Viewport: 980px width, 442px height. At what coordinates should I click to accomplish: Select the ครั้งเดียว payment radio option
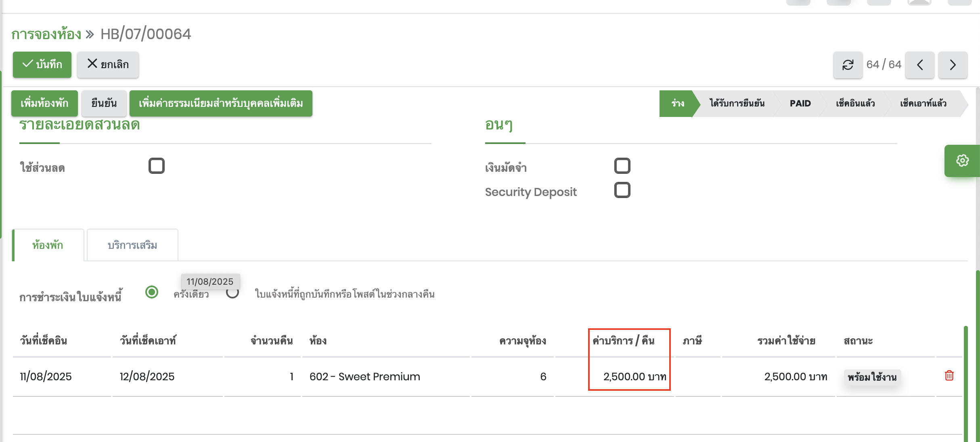point(152,292)
